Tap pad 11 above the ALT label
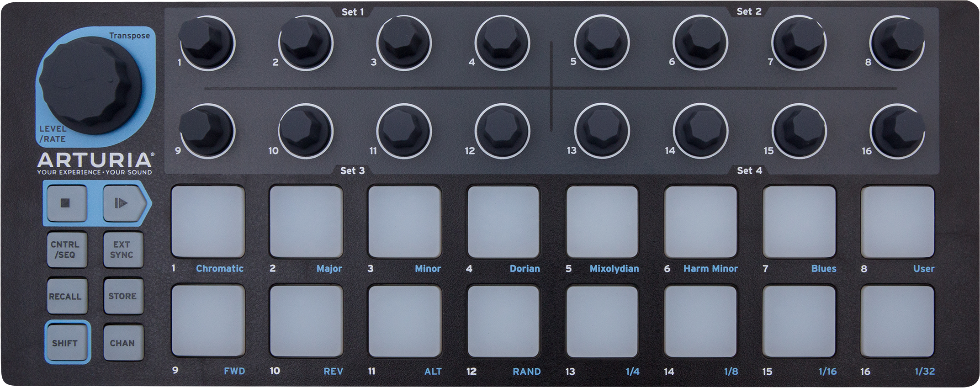The width and height of the screenshot is (980, 388). coord(405,321)
